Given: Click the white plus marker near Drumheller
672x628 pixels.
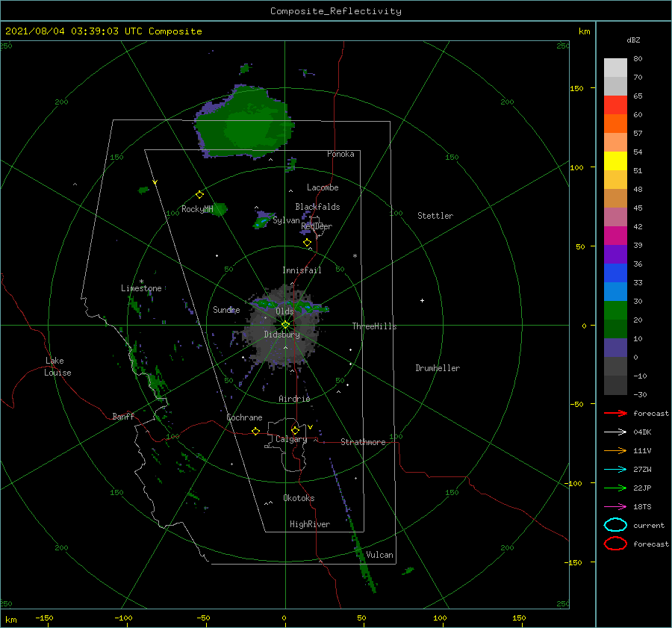Looking at the screenshot, I should [422, 300].
